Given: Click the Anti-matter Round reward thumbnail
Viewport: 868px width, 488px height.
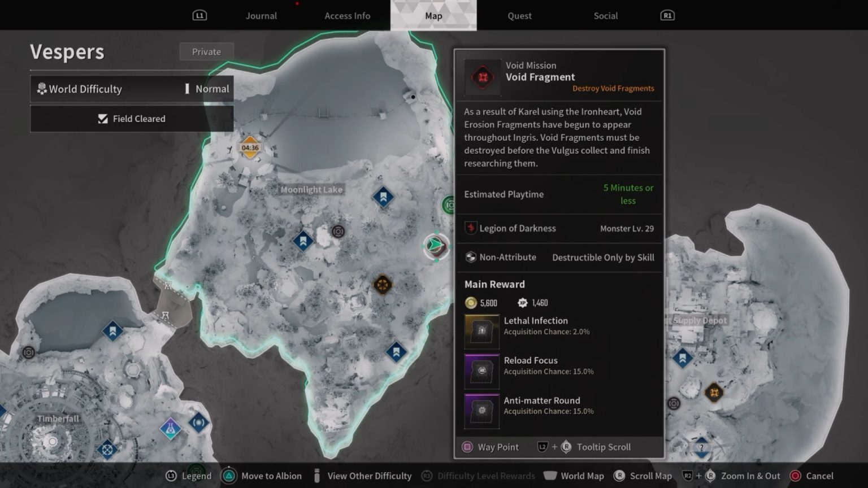Looking at the screenshot, I should (482, 411).
